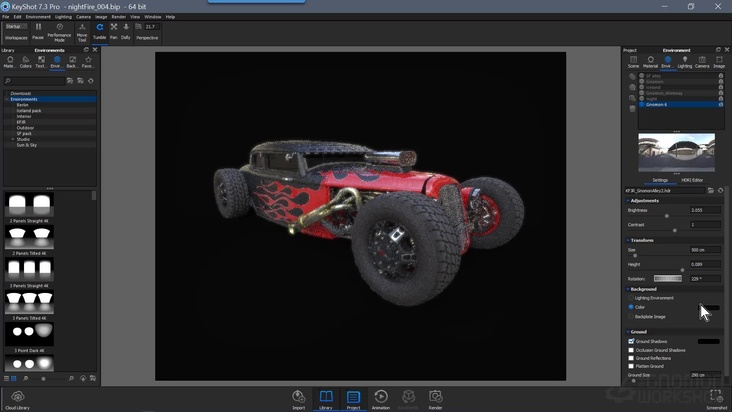Collapse the Background section
The height and width of the screenshot is (412, 732).
pyautogui.click(x=628, y=289)
